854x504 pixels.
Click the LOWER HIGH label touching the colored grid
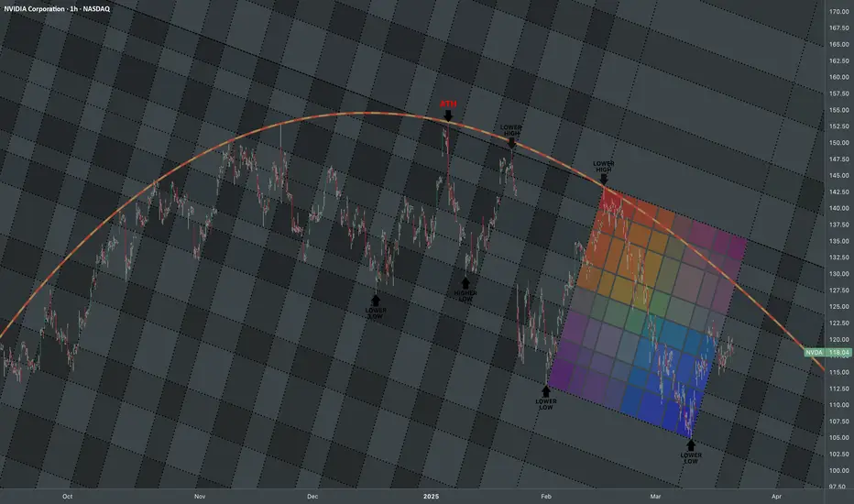(x=604, y=166)
